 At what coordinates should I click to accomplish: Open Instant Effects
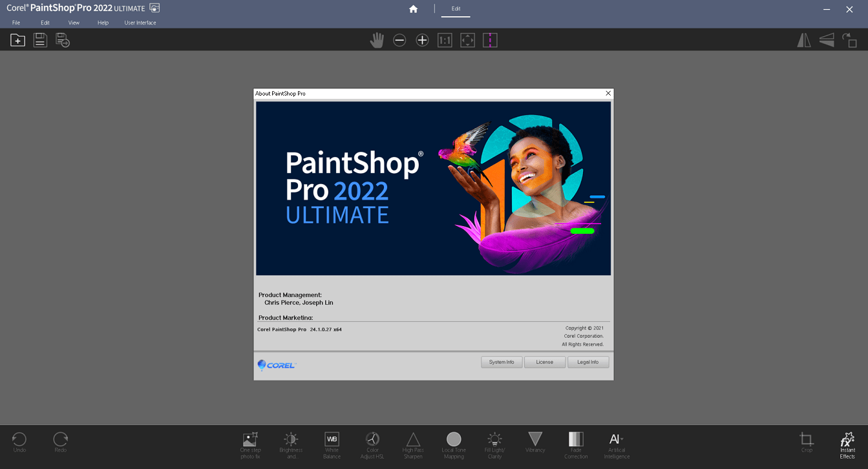point(847,446)
